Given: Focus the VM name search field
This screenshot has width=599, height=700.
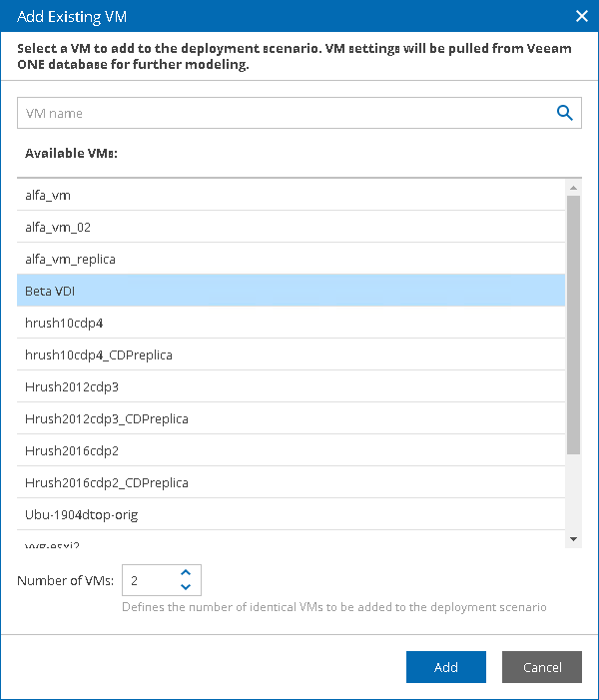Looking at the screenshot, I should click(285, 113).
